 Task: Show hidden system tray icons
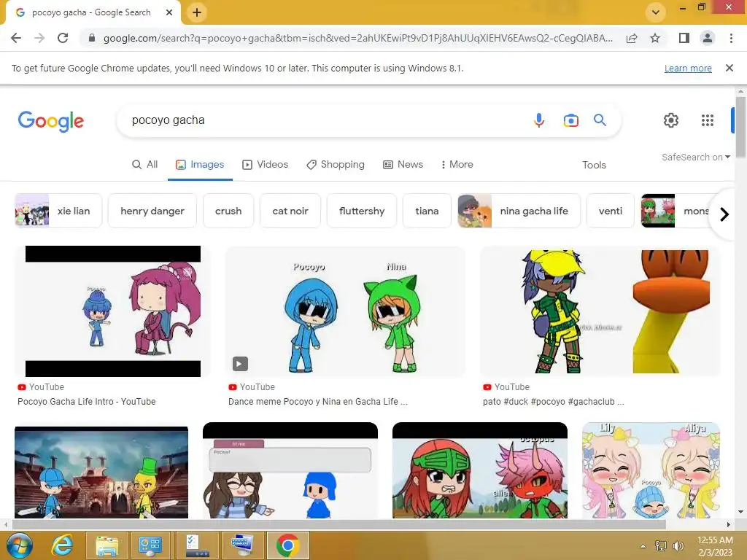(x=643, y=546)
